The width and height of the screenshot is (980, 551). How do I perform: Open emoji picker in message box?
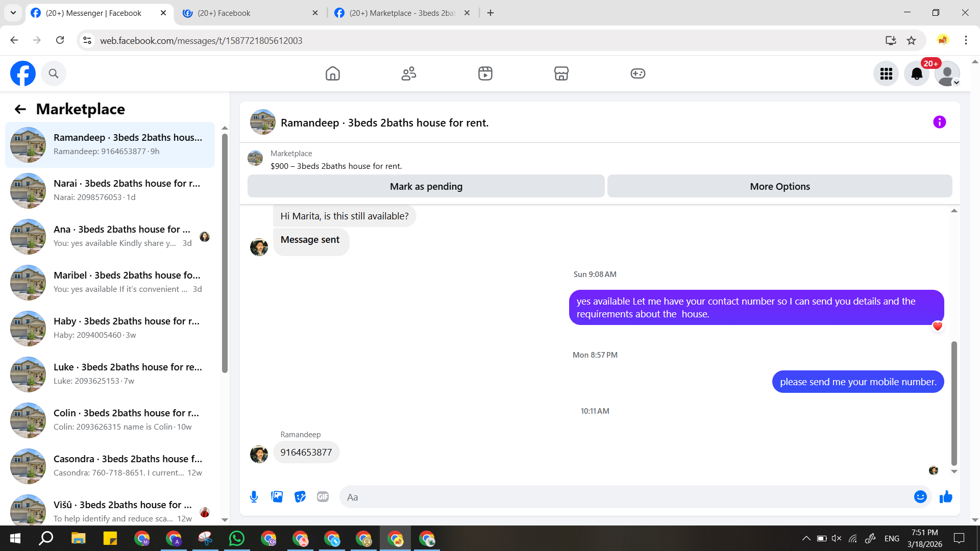tap(920, 497)
